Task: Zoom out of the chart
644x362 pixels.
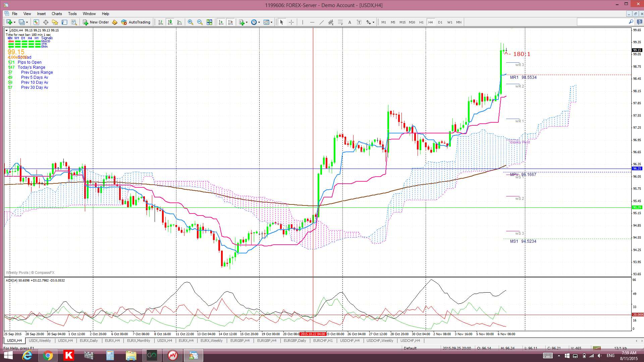Action: point(200,22)
